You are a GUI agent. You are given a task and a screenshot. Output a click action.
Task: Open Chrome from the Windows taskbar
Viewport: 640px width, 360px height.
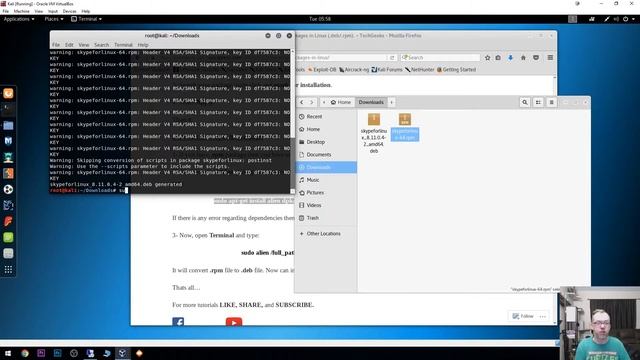click(25, 353)
